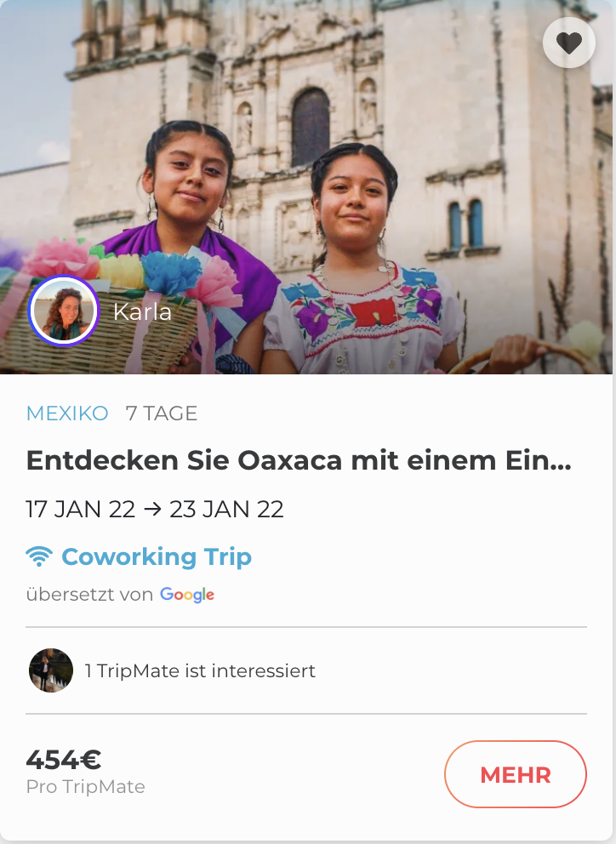
Task: Open the interested TripMate's avatar
Action: pos(51,670)
